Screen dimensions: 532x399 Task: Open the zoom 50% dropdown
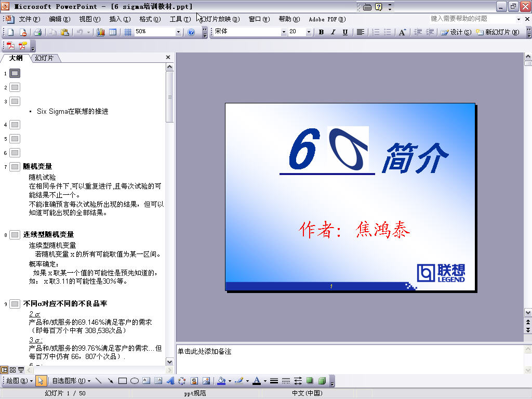click(x=178, y=32)
